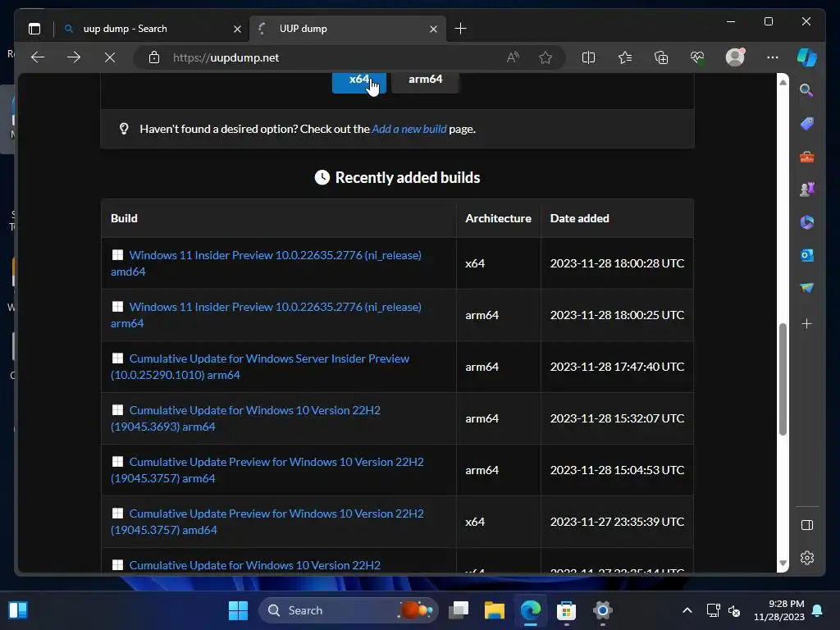Open Microsoft 365 in the sidebar
Screen dimensions: 840x630
coord(807,222)
